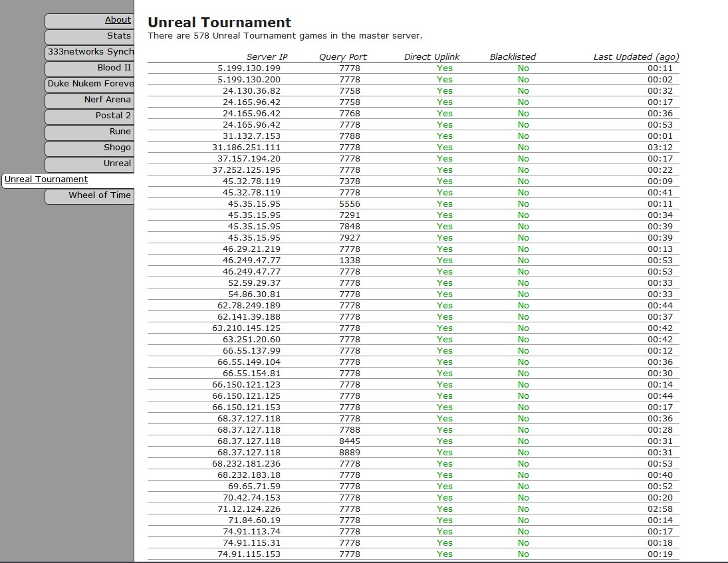Select server IP 66.150.121.123
The image size is (728, 563).
click(247, 384)
